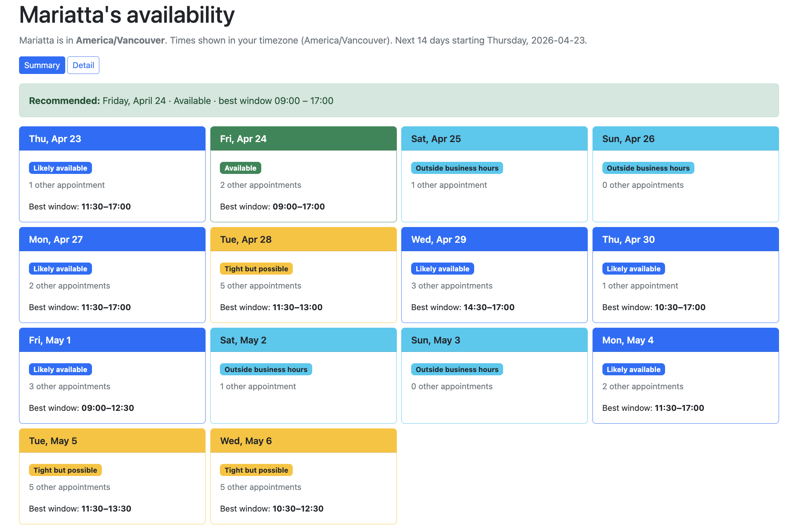This screenshot has width=812, height=528.
Task: Click Wed, May 6 Tight but possible badge
Action: coord(256,470)
